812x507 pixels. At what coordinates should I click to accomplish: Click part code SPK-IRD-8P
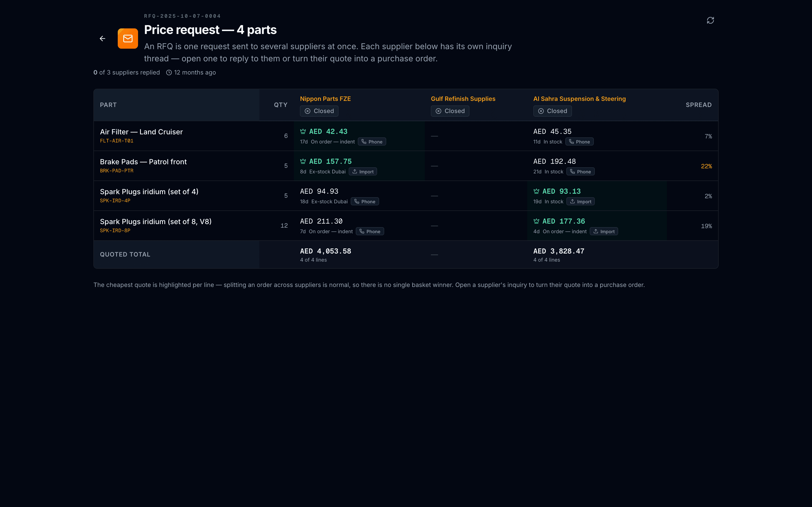click(x=115, y=230)
